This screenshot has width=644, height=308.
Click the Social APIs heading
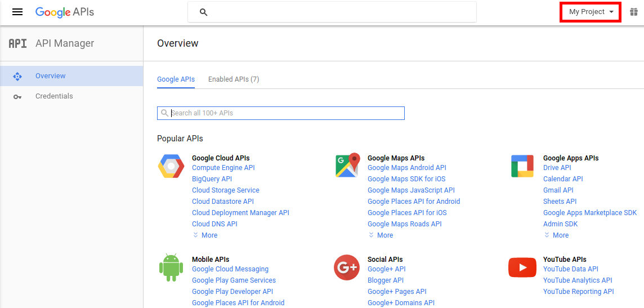coord(385,260)
